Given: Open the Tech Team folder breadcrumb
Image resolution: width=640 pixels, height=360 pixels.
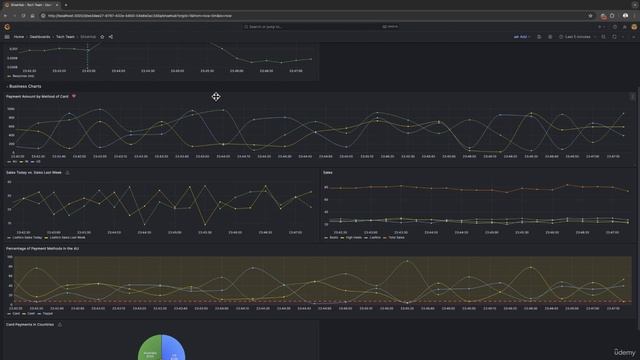Looking at the screenshot, I should (65, 37).
